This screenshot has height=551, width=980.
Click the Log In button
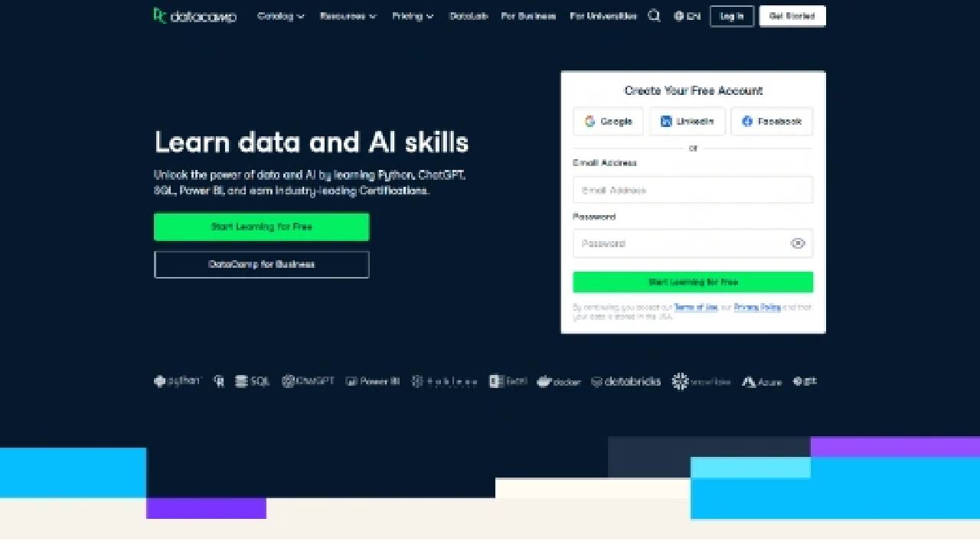tap(732, 16)
